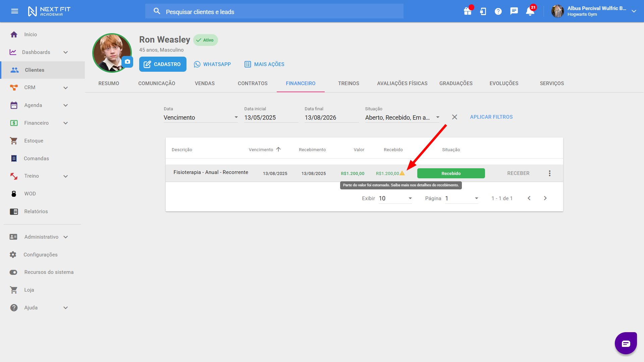Image resolution: width=644 pixels, height=362 pixels.
Task: Click the help question mark icon
Action: click(x=498, y=11)
